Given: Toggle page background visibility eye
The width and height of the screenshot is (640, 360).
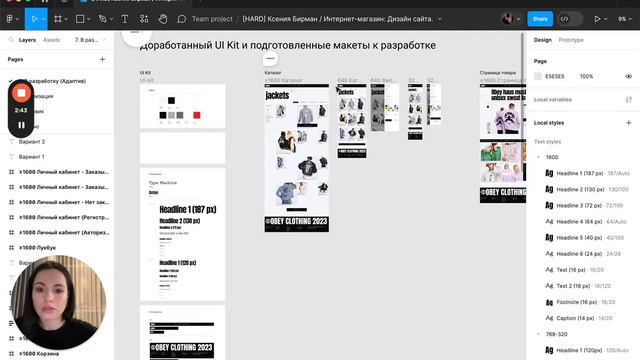Looking at the screenshot, I should pyautogui.click(x=629, y=76).
